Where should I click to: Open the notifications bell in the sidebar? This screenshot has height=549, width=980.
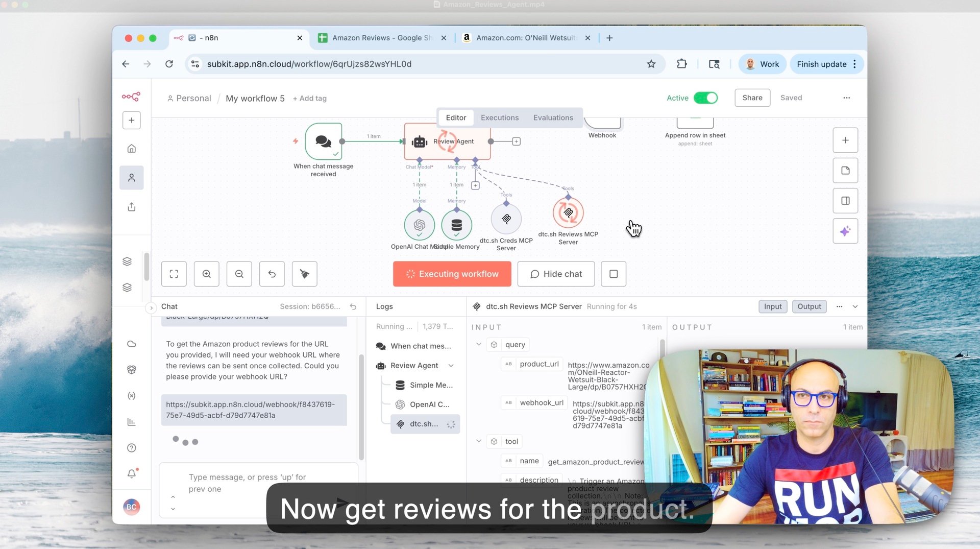pos(131,474)
